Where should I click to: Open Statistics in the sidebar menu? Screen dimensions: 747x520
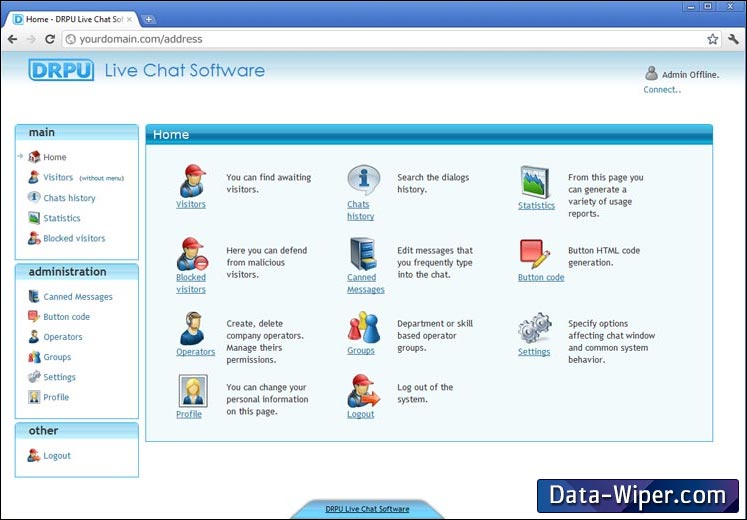[x=62, y=218]
